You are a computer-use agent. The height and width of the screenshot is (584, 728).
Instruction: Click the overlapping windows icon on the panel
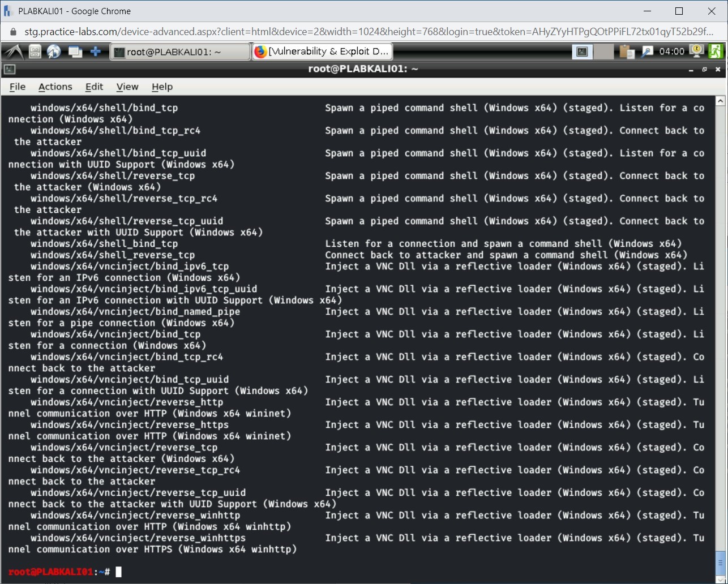(75, 51)
